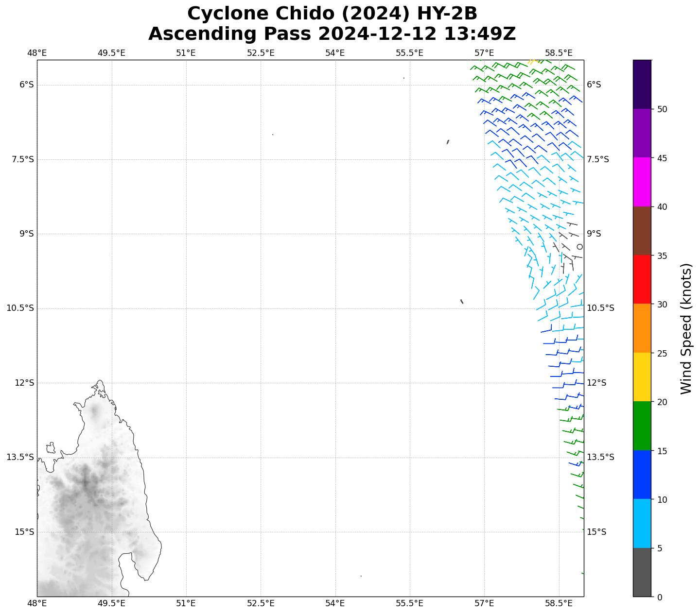Click the colorbar tick label "50"
Viewport: 700px width, 614px height.
(662, 109)
